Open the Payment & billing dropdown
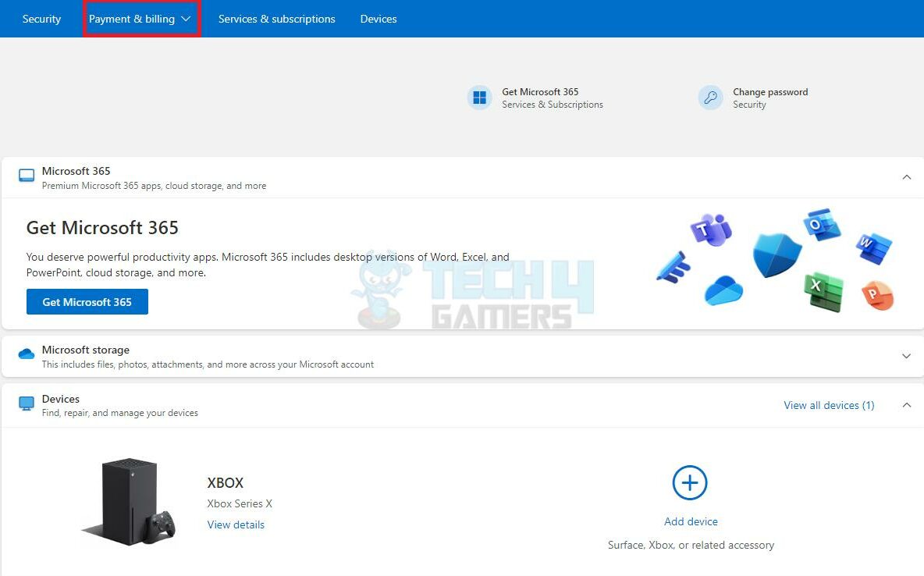The image size is (924, 576). point(141,19)
